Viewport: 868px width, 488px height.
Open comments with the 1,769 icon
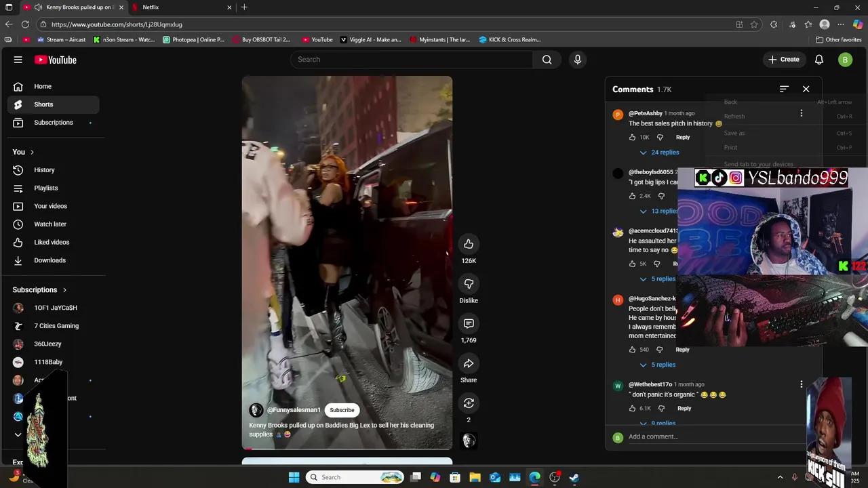click(469, 324)
